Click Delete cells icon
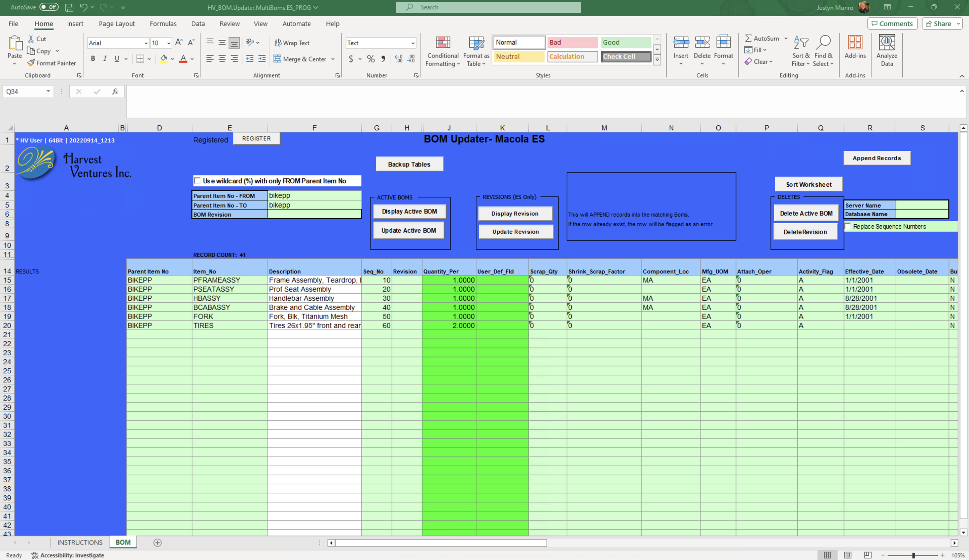Image resolution: width=969 pixels, height=560 pixels. tap(702, 42)
